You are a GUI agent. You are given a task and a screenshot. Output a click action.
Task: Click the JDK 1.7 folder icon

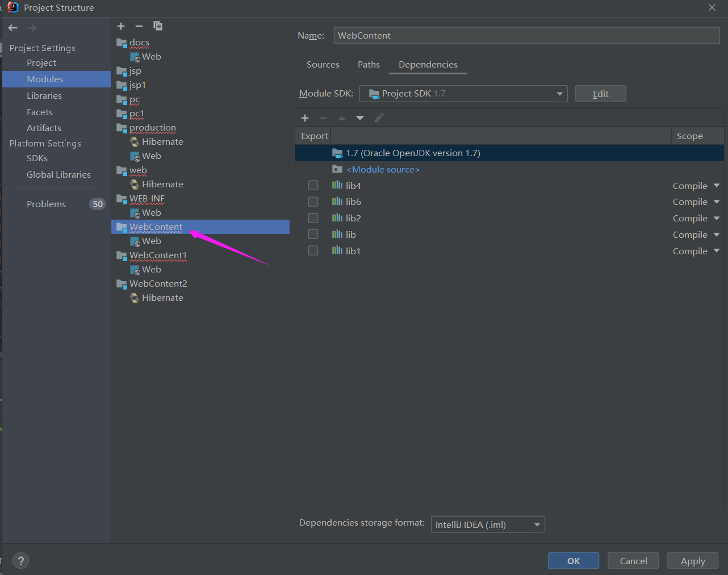[337, 153]
